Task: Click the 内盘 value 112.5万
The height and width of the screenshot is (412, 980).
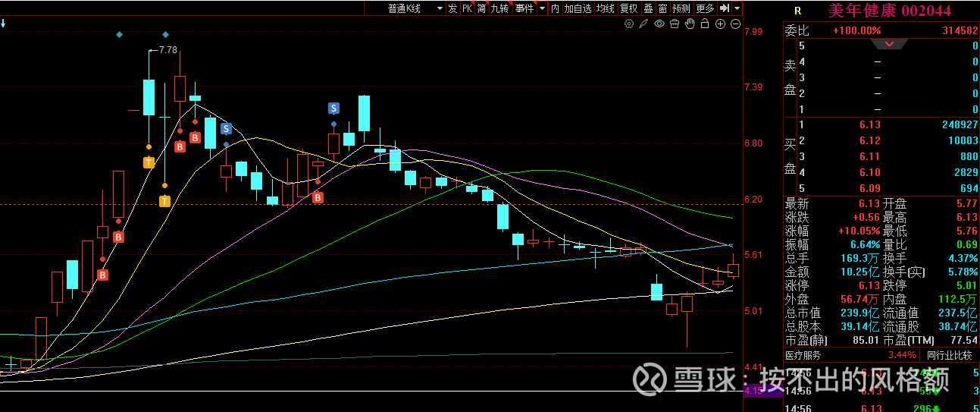Action: click(959, 299)
